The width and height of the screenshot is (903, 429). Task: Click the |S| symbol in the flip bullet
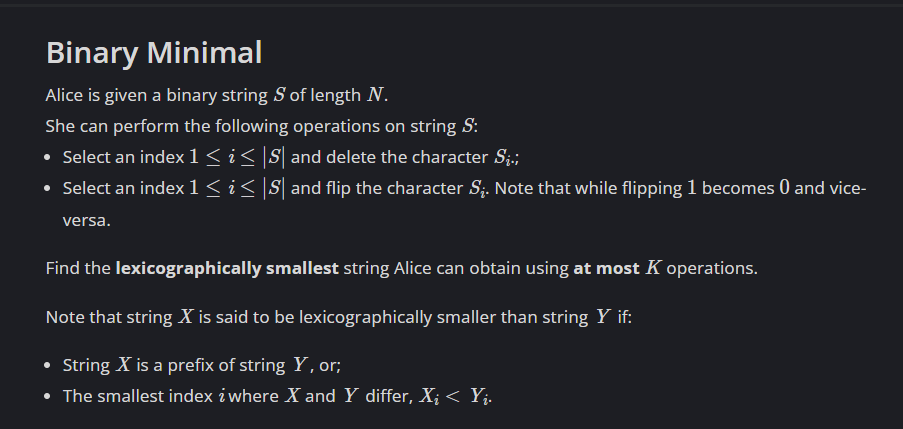[x=274, y=188]
